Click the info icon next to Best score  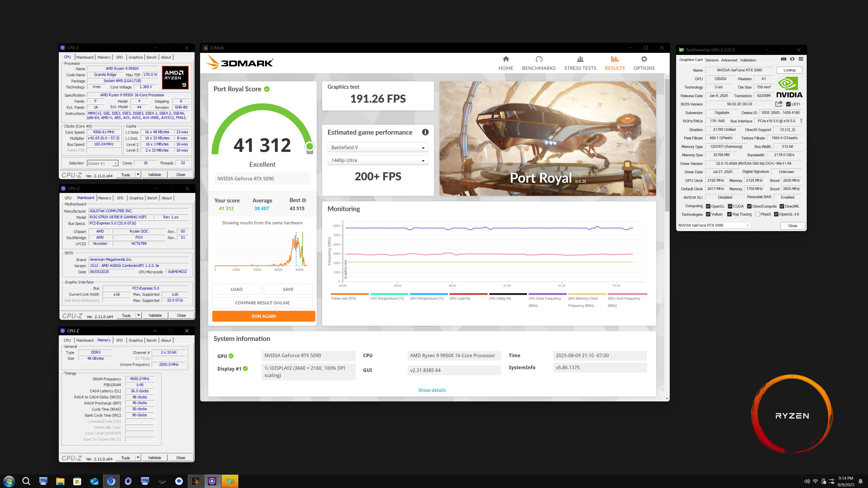(304, 200)
